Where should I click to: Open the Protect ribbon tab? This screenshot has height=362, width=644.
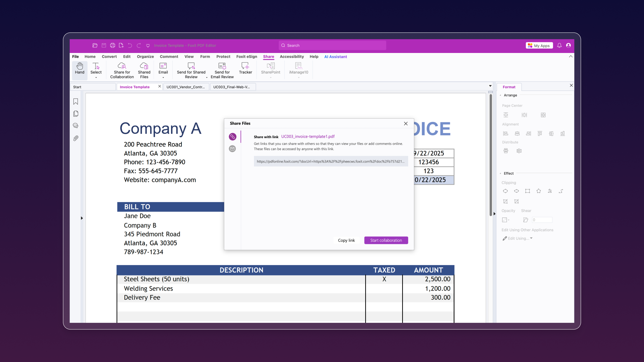(x=223, y=57)
